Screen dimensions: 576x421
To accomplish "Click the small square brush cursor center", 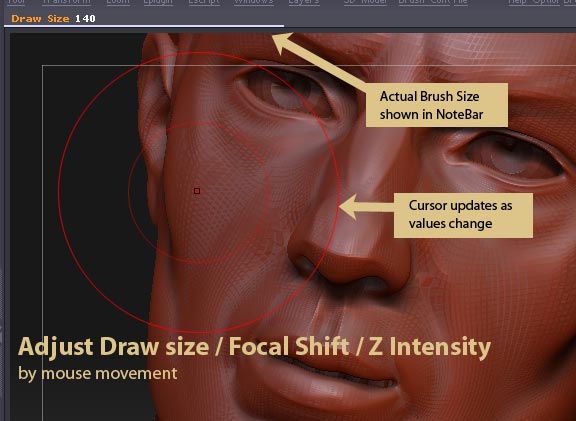I will tap(197, 191).
